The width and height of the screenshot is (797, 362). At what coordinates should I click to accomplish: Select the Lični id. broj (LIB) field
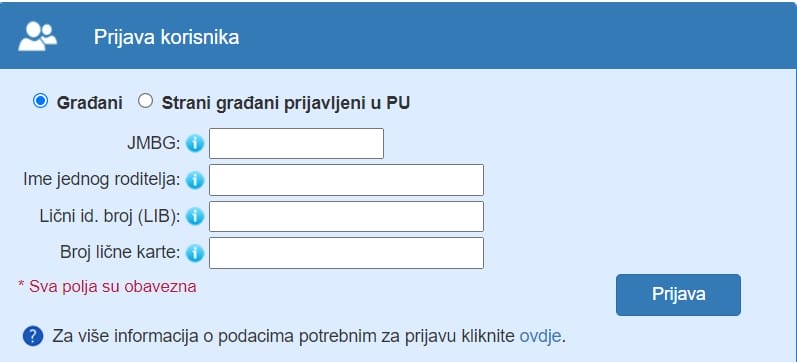click(346, 216)
